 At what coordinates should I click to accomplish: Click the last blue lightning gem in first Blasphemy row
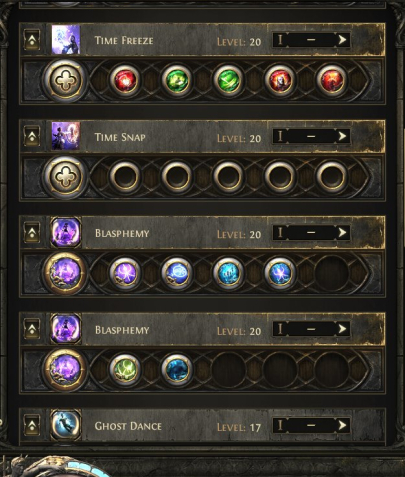coord(280,273)
